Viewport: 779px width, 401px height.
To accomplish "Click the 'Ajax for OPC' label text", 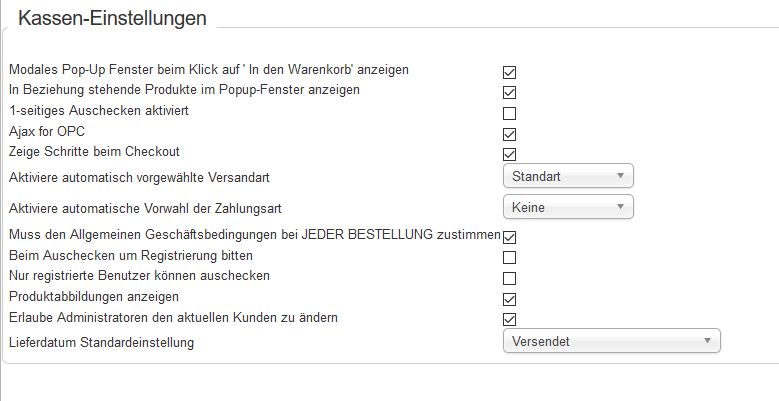I will pyautogui.click(x=47, y=131).
